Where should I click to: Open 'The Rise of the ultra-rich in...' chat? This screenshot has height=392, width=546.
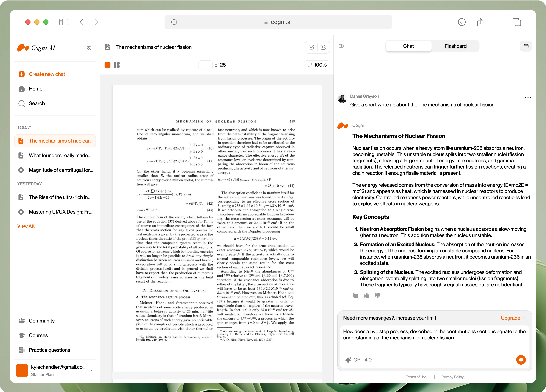pyautogui.click(x=55, y=197)
